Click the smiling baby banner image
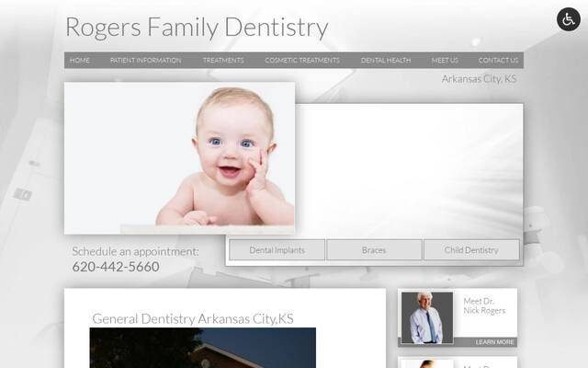588x368 pixels. pyautogui.click(x=180, y=158)
